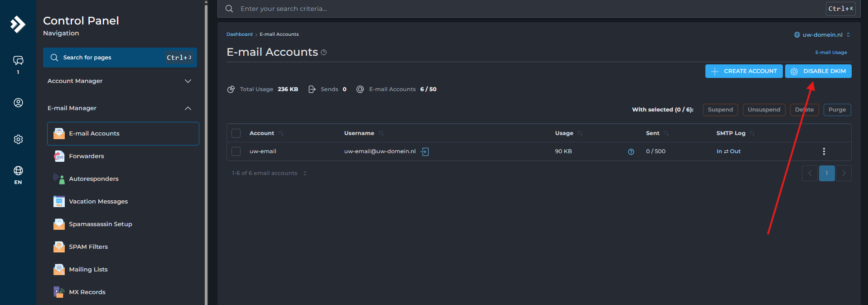Click the Spamassassin Setup icon in navigation
The image size is (868, 305).
[x=59, y=224]
